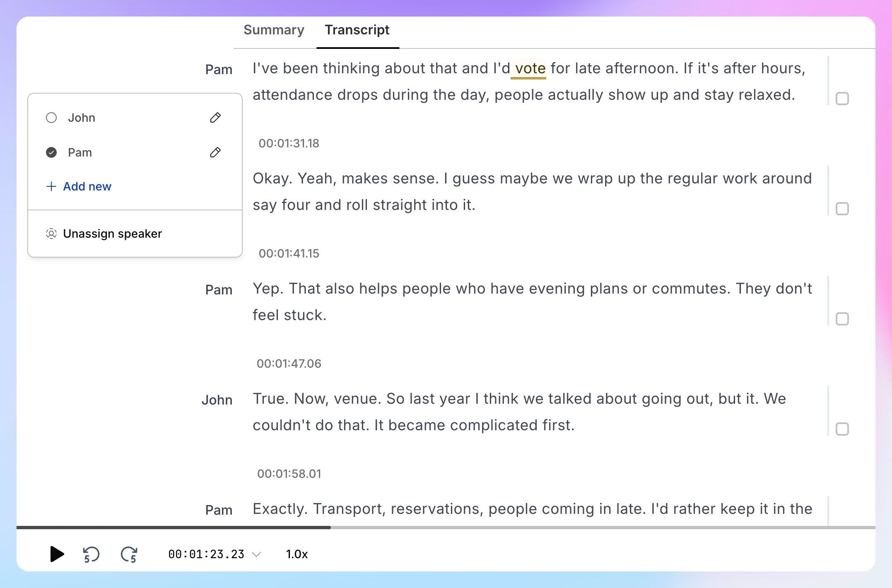Check the box beside 'True. Now, venue' paragraph

(x=842, y=429)
